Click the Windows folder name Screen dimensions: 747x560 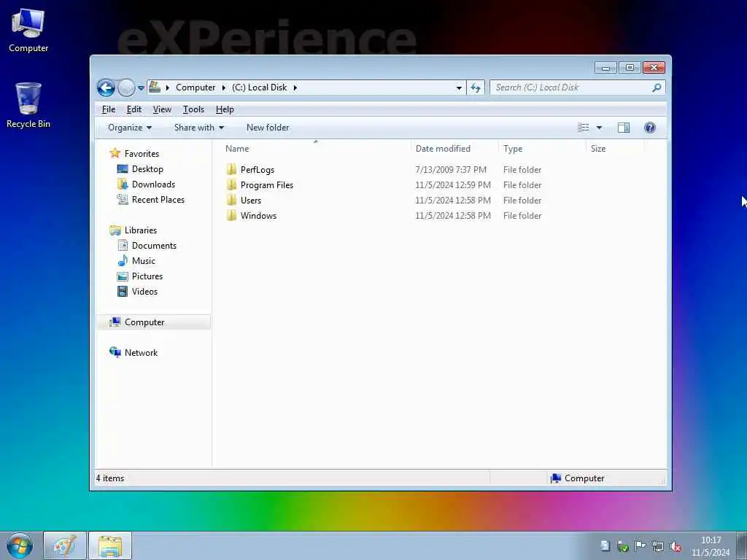coord(258,215)
